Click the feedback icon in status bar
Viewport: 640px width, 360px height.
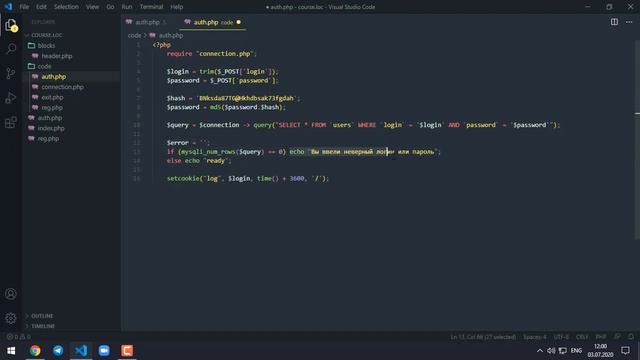coord(617,337)
